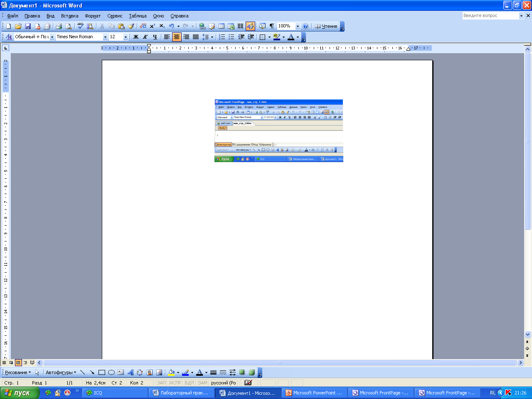Open Word help question mark icon
Viewport: 532px width, 399px height.
pos(305,26)
